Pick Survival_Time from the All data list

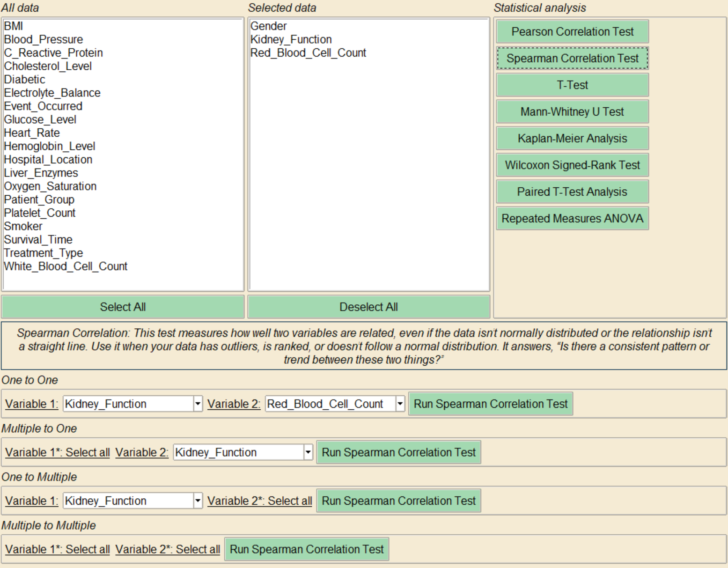click(38, 239)
